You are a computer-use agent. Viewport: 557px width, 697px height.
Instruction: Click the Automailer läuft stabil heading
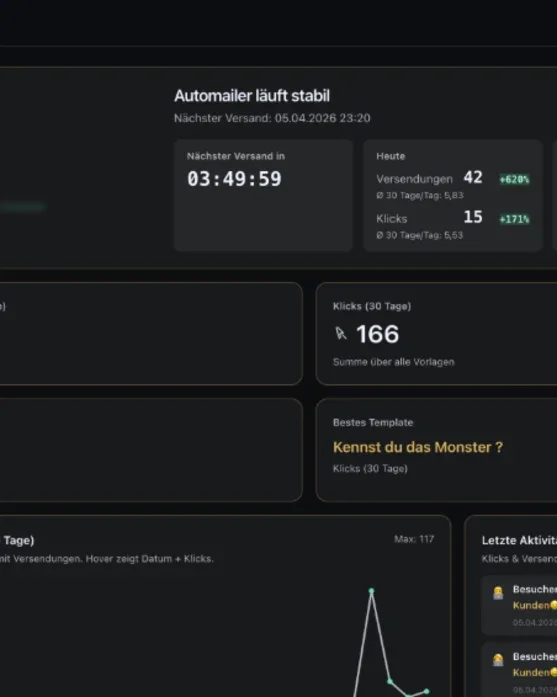(252, 96)
